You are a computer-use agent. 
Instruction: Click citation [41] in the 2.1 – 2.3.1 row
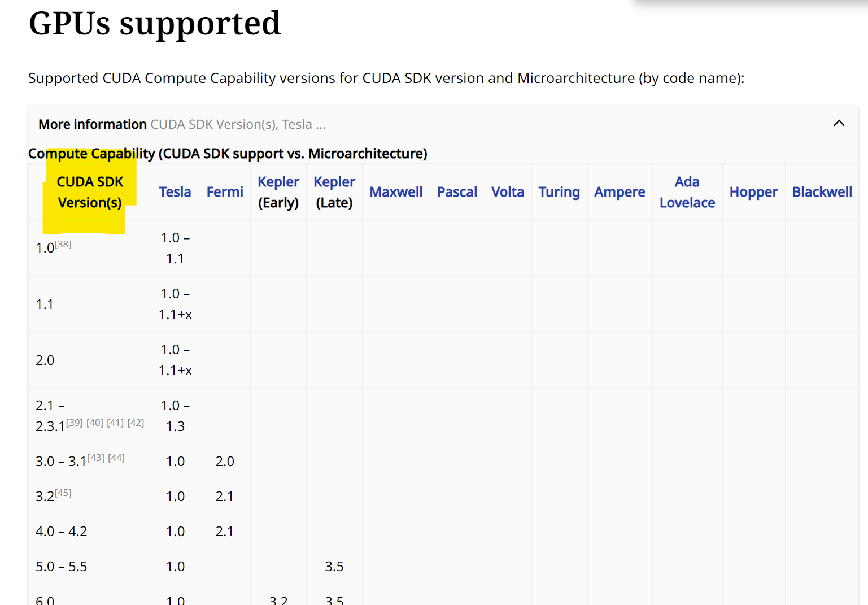point(115,423)
